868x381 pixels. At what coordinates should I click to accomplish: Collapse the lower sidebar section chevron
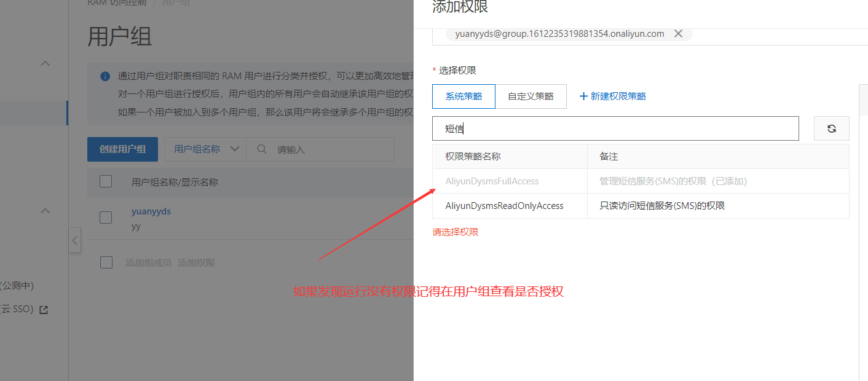click(x=45, y=211)
